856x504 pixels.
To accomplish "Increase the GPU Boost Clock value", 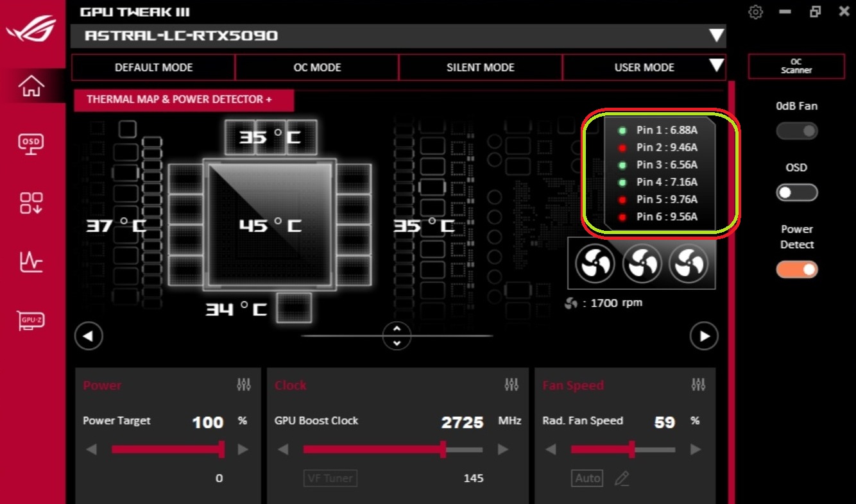I will [502, 449].
